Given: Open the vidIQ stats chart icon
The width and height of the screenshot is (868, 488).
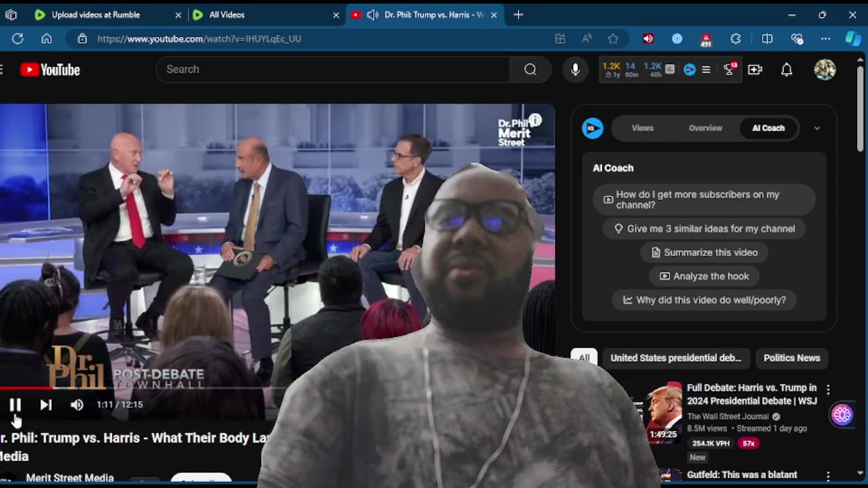Looking at the screenshot, I should pos(670,69).
